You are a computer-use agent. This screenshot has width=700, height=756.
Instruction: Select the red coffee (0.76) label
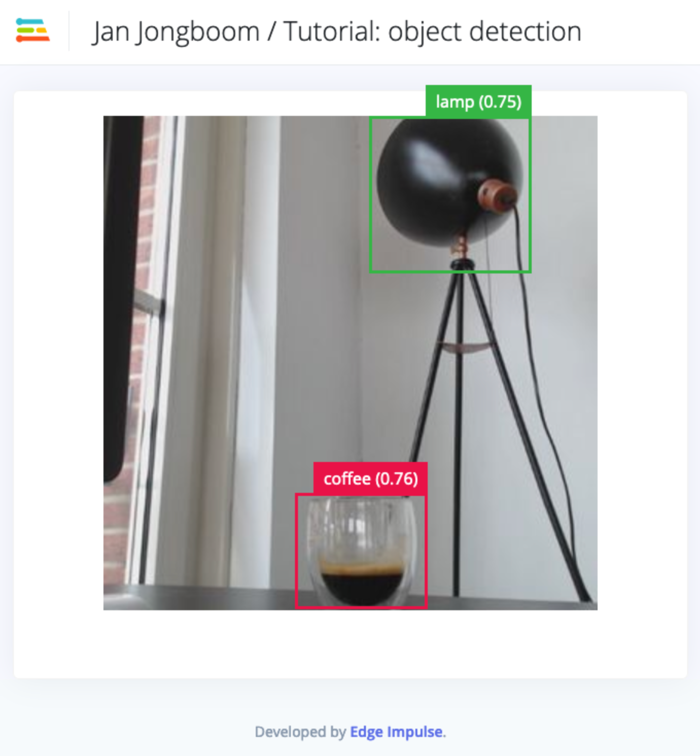371,478
